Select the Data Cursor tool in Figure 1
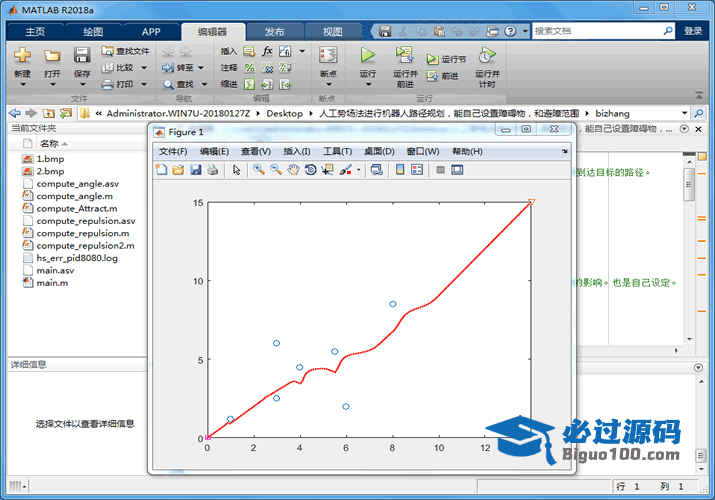Image resolution: width=715 pixels, height=500 pixels. (x=327, y=170)
